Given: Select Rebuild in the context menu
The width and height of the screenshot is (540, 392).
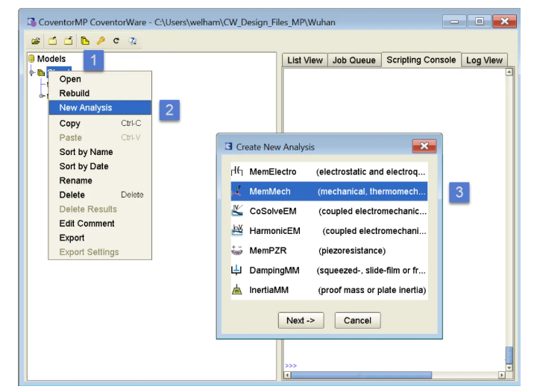Looking at the screenshot, I should [x=75, y=93].
